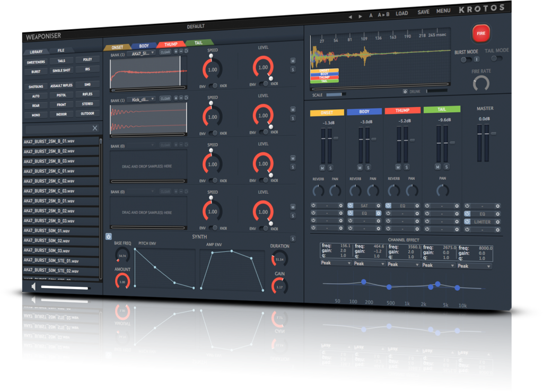This screenshot has height=392, width=543.
Task: Open the File tab in browser
Action: pos(62,51)
